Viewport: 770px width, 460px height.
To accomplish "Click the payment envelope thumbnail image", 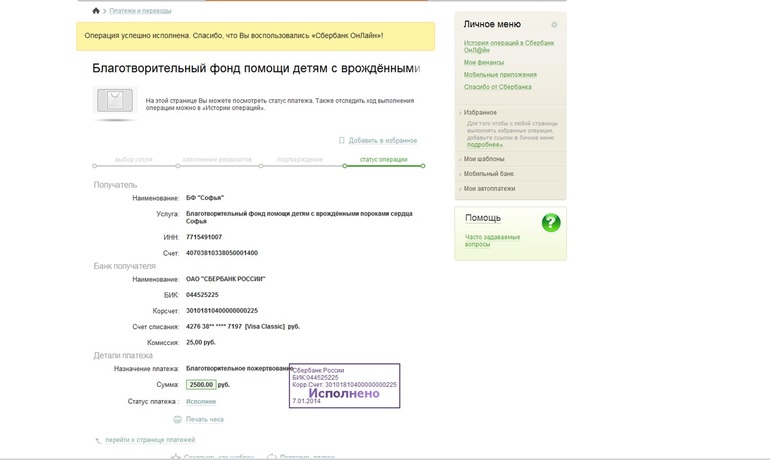I will click(115, 101).
